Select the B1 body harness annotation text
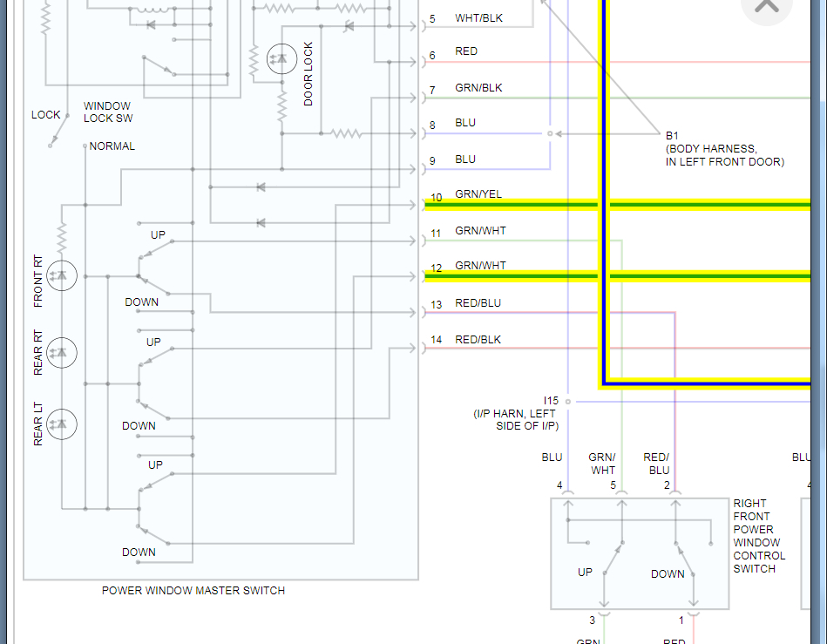This screenshot has width=827, height=644. (x=725, y=149)
